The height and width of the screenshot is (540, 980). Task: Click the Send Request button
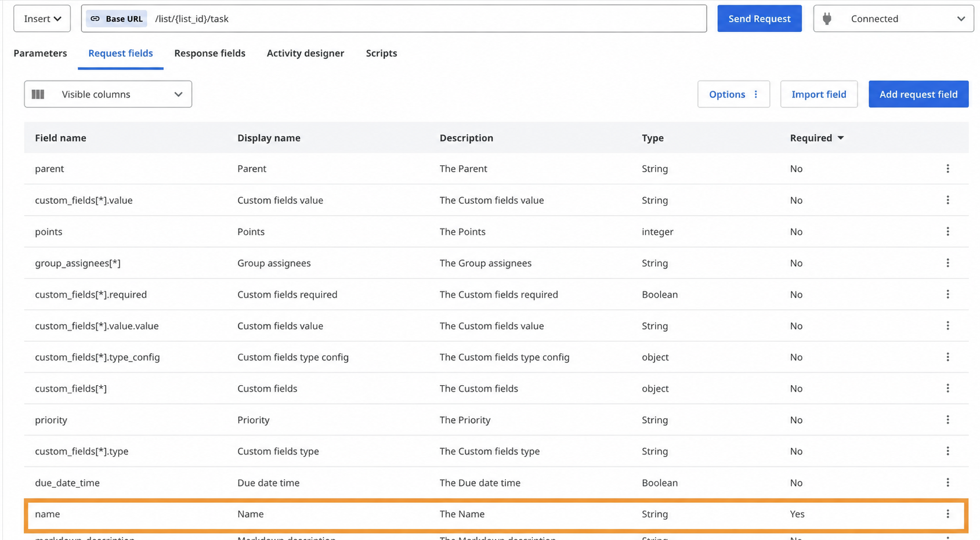pos(760,19)
